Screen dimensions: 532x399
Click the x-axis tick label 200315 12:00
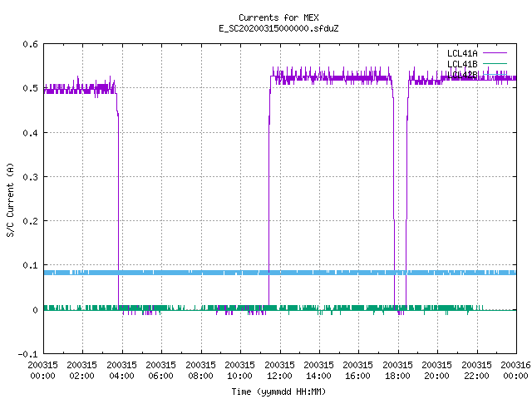coord(279,370)
